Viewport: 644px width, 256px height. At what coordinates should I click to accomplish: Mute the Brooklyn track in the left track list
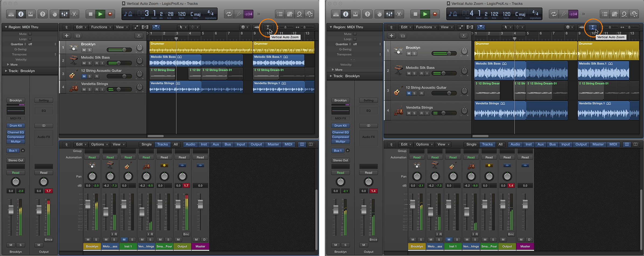click(84, 50)
